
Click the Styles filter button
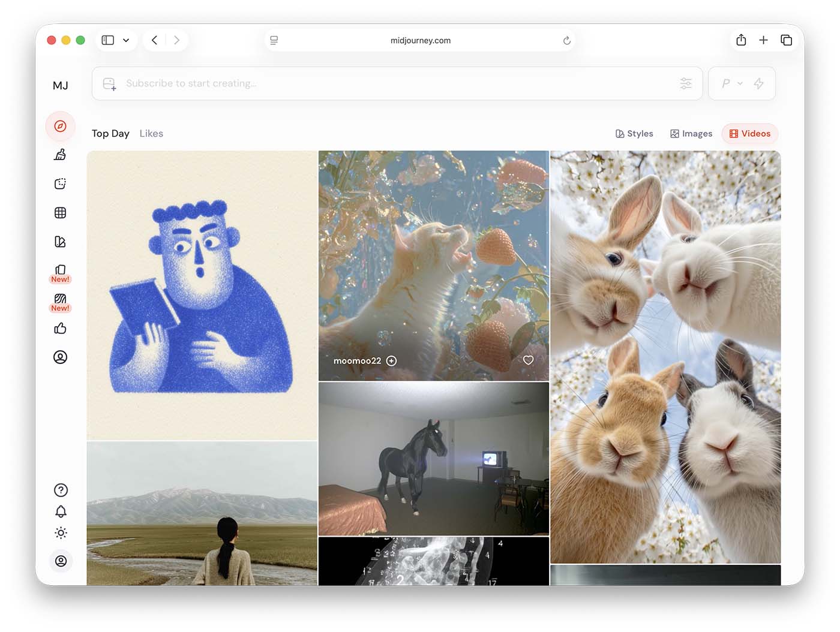[x=634, y=134]
